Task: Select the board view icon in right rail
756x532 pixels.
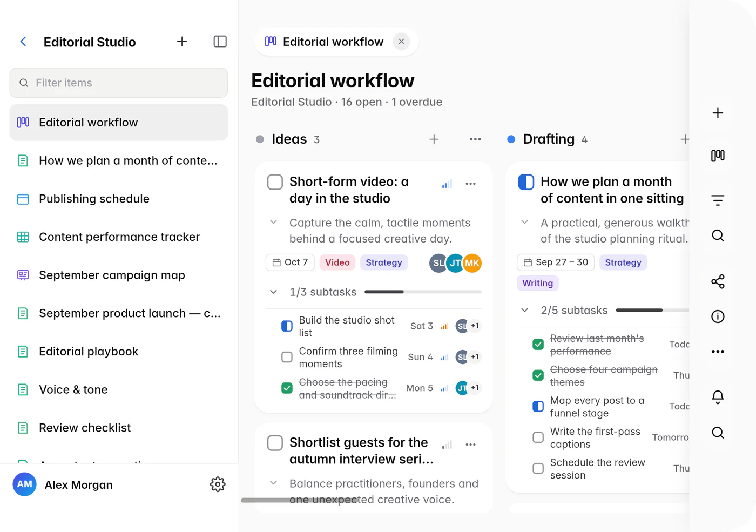Action: (x=718, y=156)
